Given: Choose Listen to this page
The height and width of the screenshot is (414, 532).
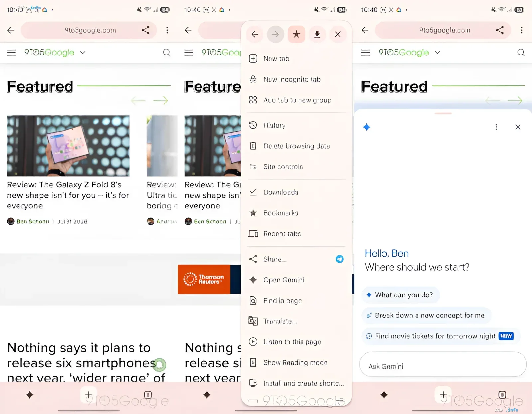Looking at the screenshot, I should click(x=296, y=342).
